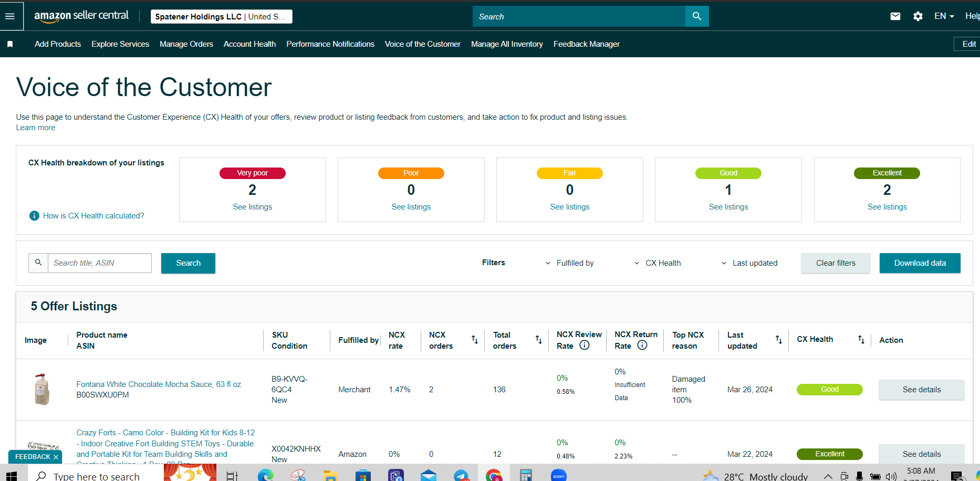Open Telegram from the taskbar
Screen dimensions: 980x481
coord(461,476)
